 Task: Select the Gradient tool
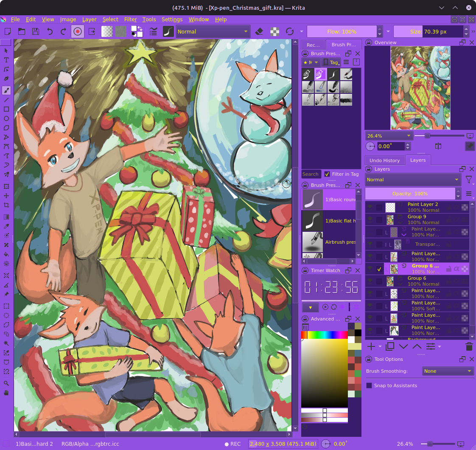pos(6,217)
